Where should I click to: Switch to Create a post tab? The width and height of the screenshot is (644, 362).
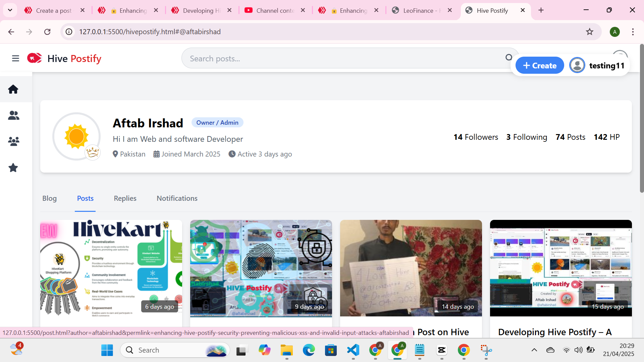point(54,10)
